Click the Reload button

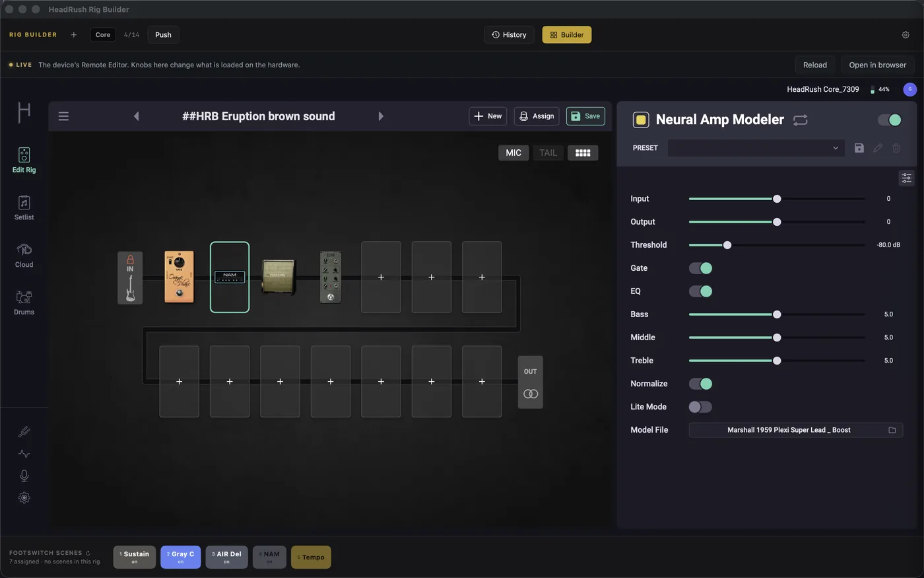coord(814,65)
